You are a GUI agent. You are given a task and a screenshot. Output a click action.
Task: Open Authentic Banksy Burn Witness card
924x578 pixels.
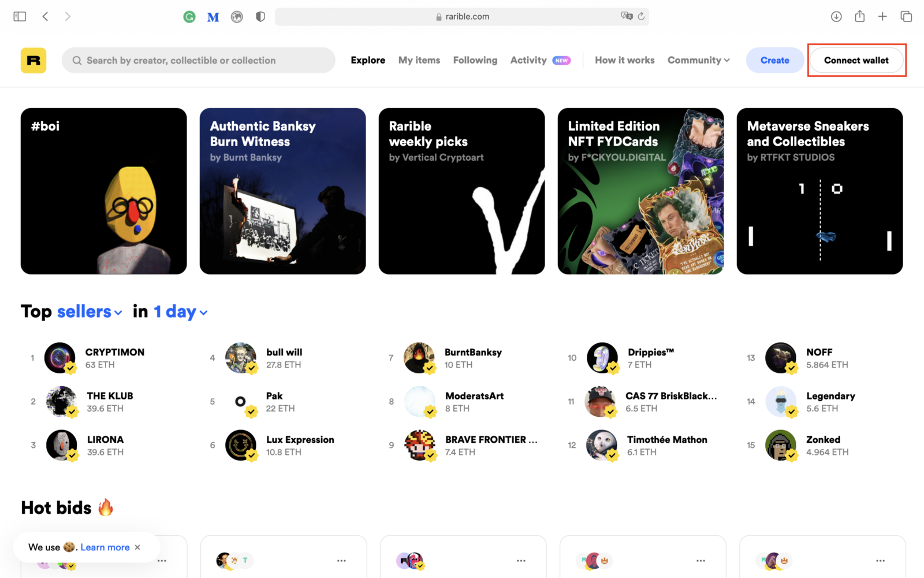[x=283, y=191]
